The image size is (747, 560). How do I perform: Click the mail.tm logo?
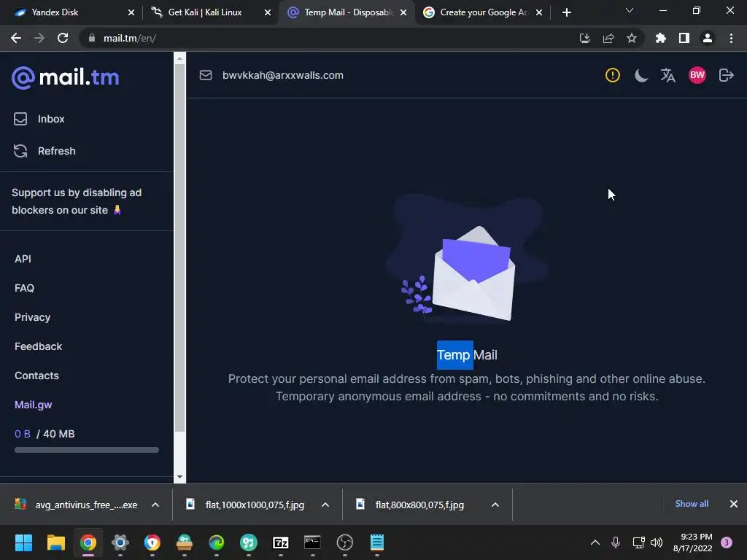[65, 77]
